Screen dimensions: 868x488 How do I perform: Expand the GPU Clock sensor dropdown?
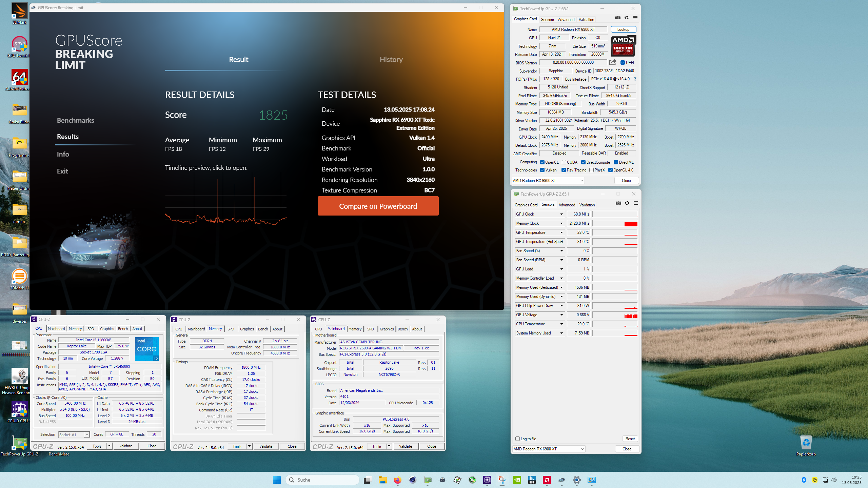pos(561,214)
